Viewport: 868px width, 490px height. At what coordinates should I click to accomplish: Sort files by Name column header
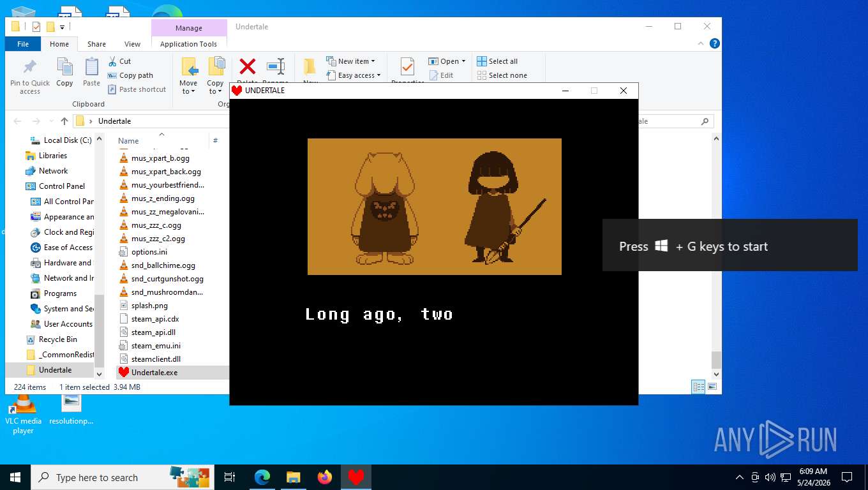point(128,140)
